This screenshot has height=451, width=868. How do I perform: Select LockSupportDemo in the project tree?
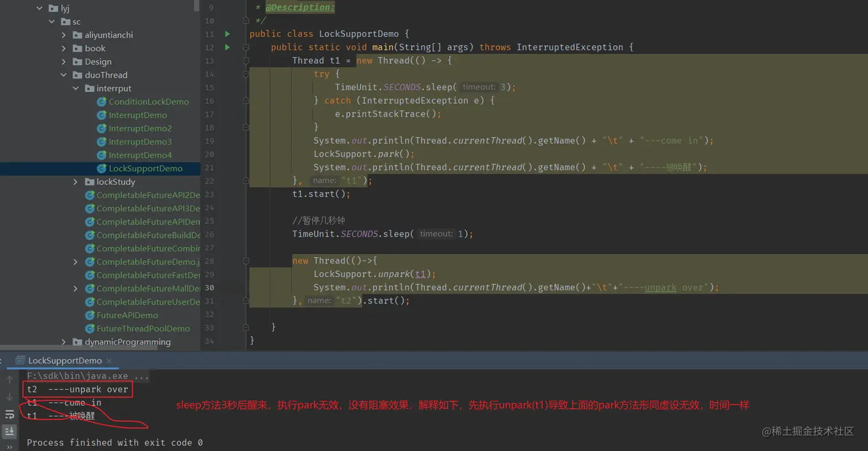[146, 169]
